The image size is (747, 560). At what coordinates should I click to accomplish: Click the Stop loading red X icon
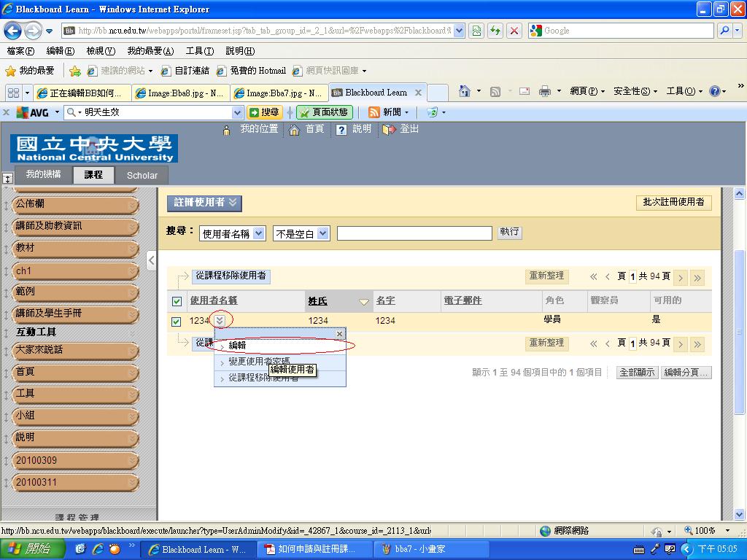point(514,31)
